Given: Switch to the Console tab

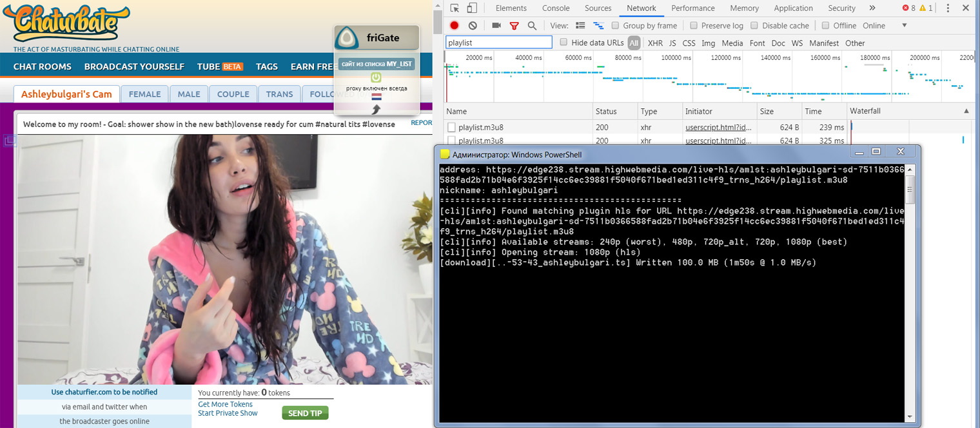Looking at the screenshot, I should coord(555,8).
